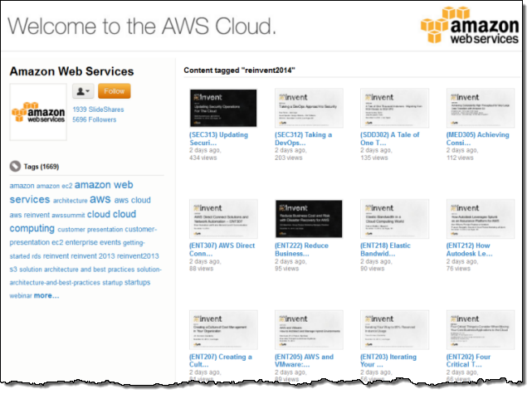Screen dimensions: 532x394
Task: Open the (MED305) Achieving Consi... thumbnail
Action: pos(481,108)
